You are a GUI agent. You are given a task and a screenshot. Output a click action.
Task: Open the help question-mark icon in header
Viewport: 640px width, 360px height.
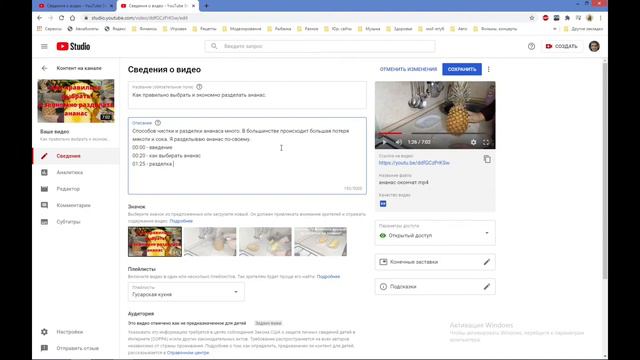(531, 47)
